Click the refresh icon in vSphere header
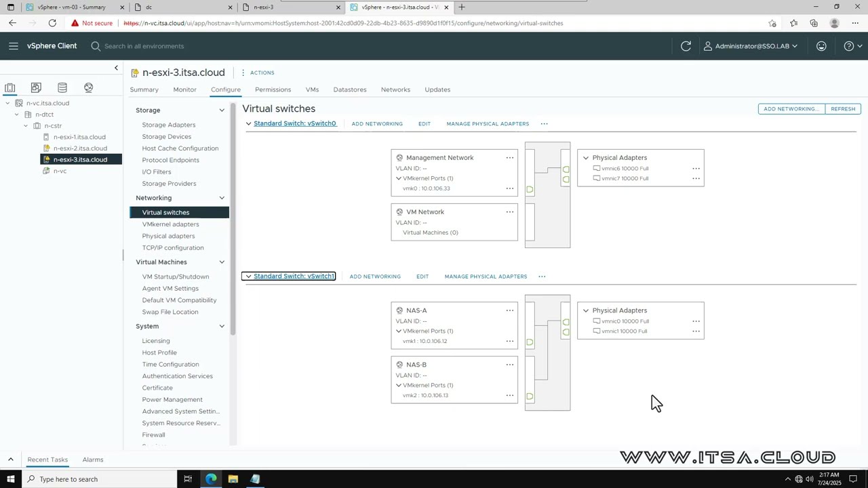 [686, 46]
